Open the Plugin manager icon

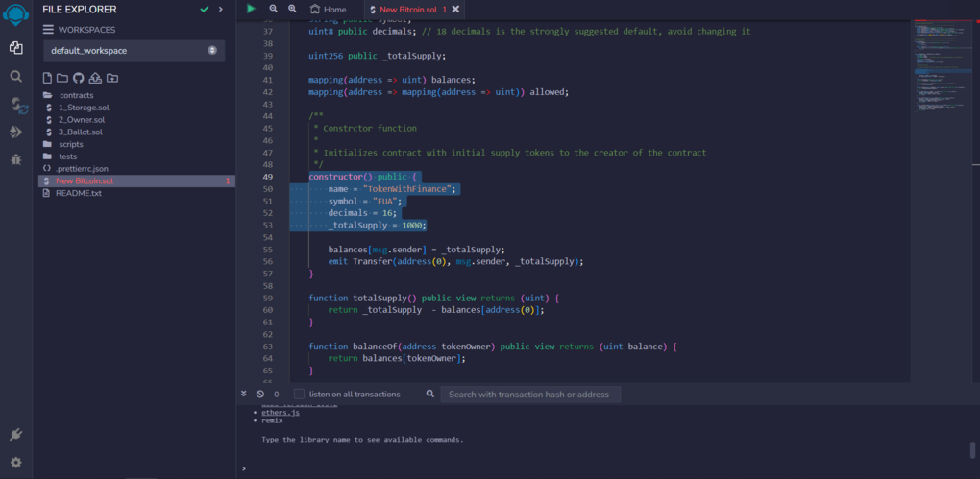pos(15,435)
